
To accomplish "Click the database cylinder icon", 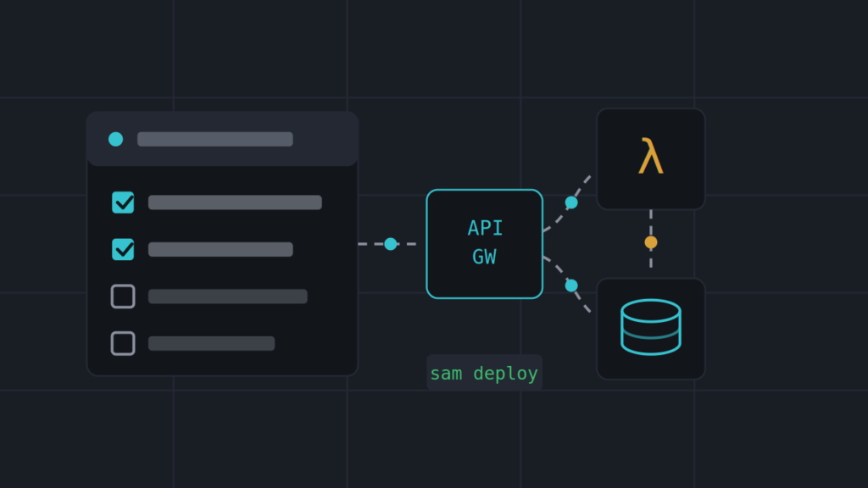I will coord(650,327).
